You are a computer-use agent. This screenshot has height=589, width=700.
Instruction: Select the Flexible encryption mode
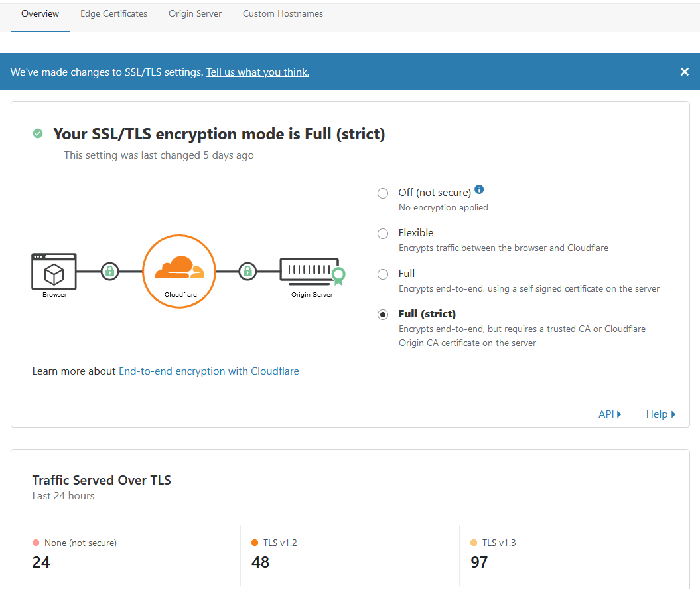point(383,234)
